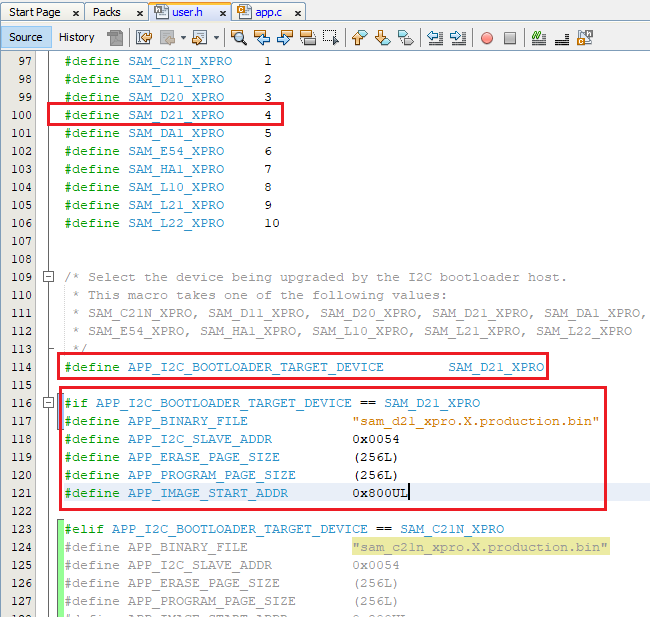Screen dimensions: 650x617
Task: Click APP_I2C_BOOTLOADER_TARGET_DEVICE on line 114
Action: pyautogui.click(x=255, y=367)
